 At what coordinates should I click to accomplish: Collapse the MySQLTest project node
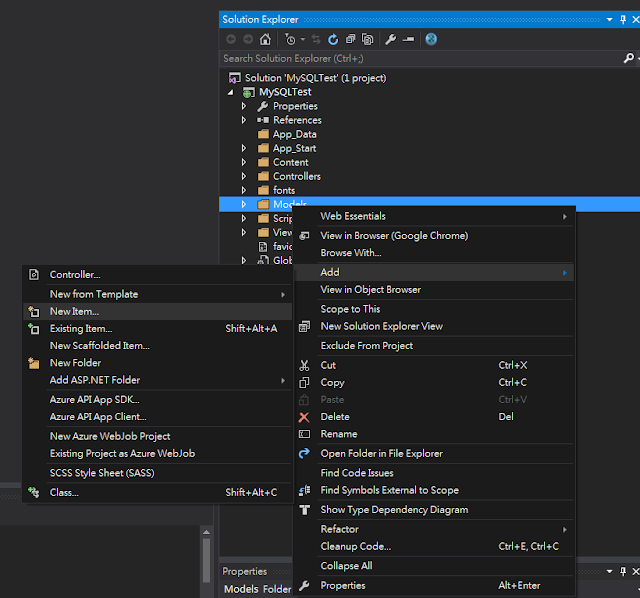(231, 92)
